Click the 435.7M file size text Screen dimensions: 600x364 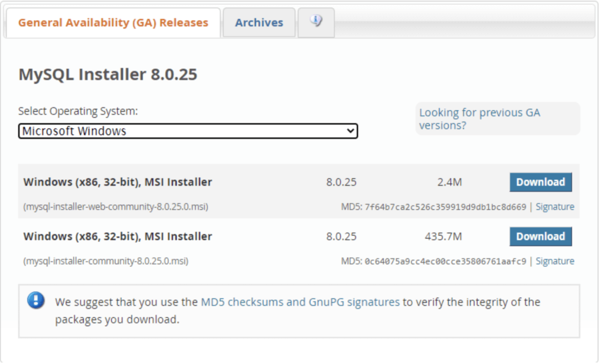[x=443, y=236]
